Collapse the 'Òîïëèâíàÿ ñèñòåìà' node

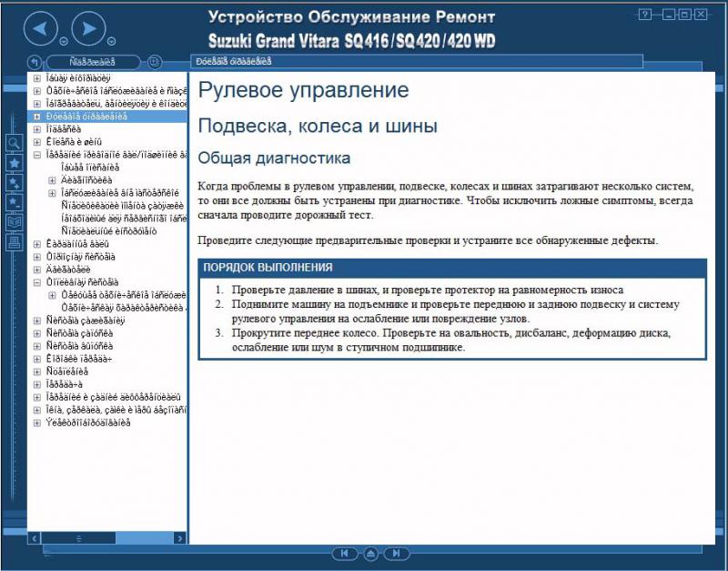coord(37,282)
